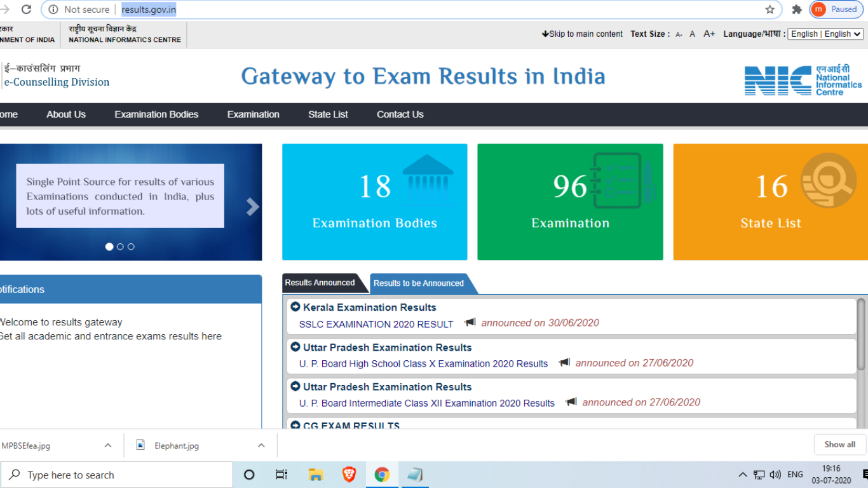Viewport: 868px width, 488px height.
Task: Bookmark this page with star icon
Action: [770, 10]
